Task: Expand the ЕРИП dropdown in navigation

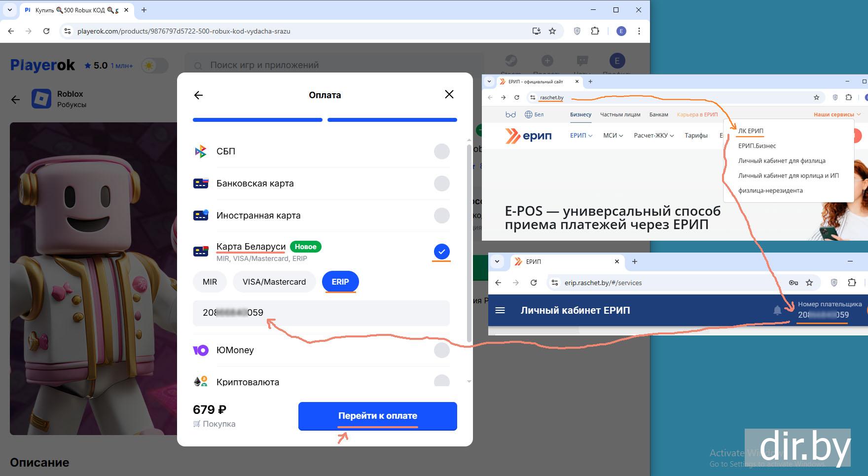Action: (x=581, y=136)
